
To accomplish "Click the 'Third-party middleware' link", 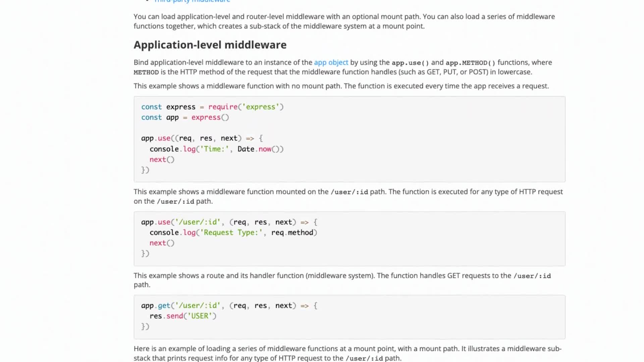I will (x=192, y=2).
